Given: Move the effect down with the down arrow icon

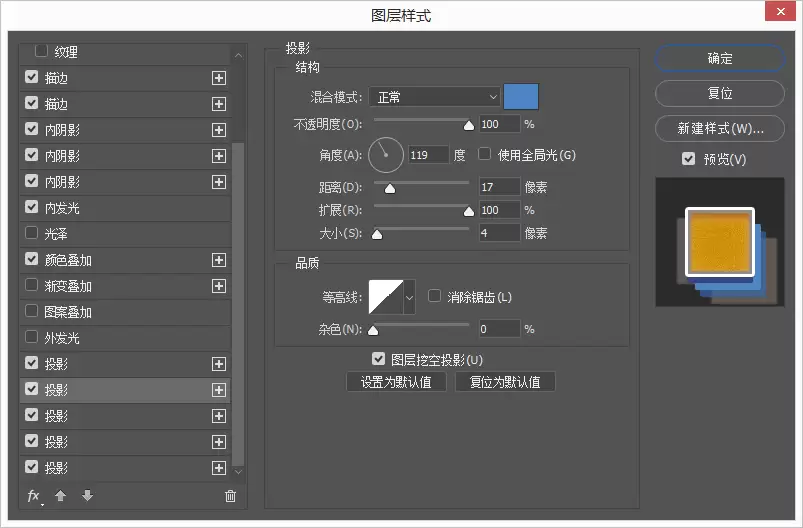Looking at the screenshot, I should (88, 496).
